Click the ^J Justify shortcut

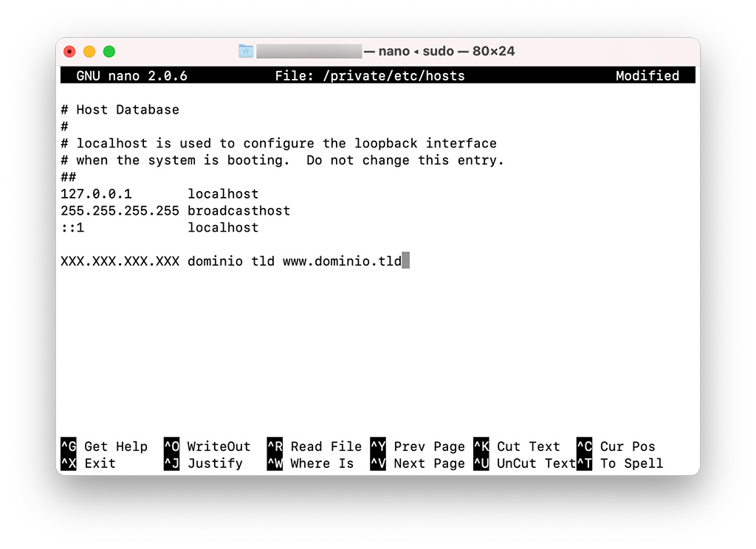tap(204, 463)
